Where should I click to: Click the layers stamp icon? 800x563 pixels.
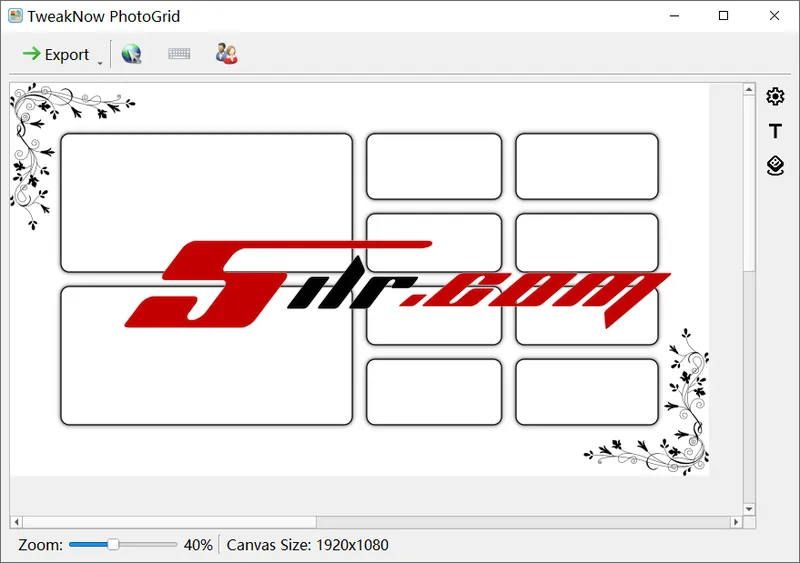pos(775,165)
